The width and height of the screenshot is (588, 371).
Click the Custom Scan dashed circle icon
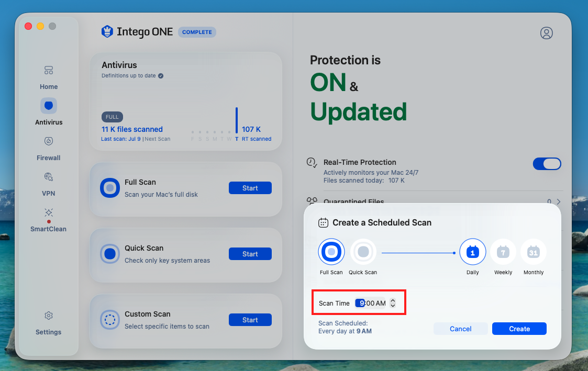110,320
